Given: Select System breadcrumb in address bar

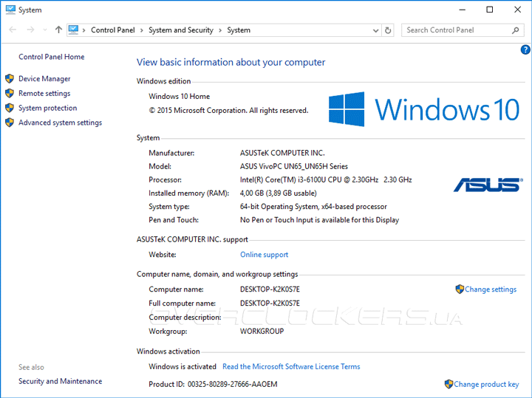Looking at the screenshot, I should pos(239,30).
